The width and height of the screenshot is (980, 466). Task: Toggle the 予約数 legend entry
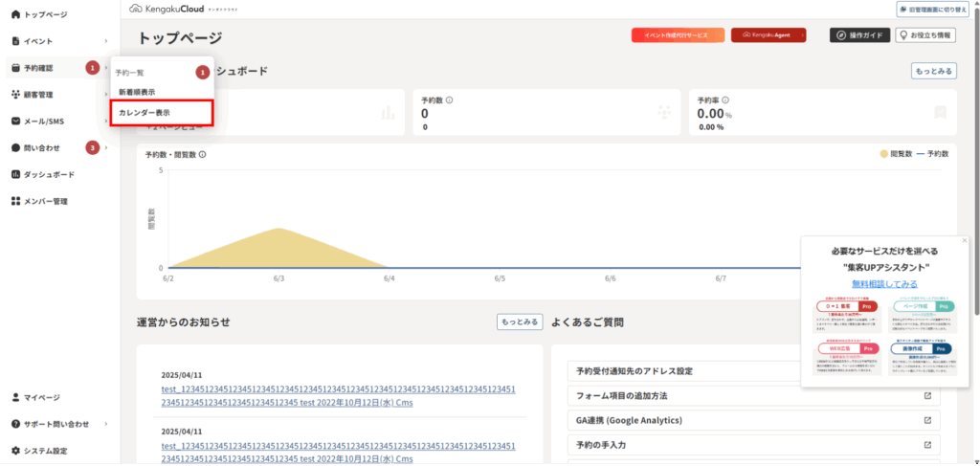[932, 154]
